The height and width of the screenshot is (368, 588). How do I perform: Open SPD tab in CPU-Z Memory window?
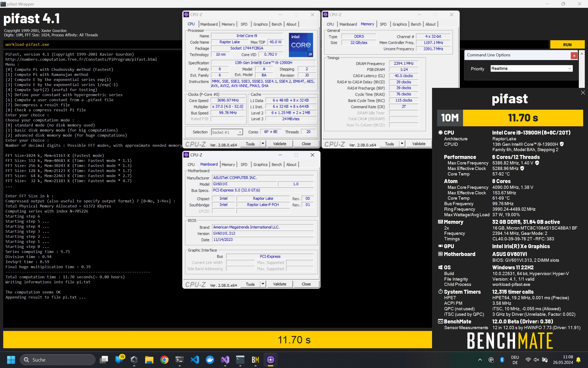click(383, 24)
